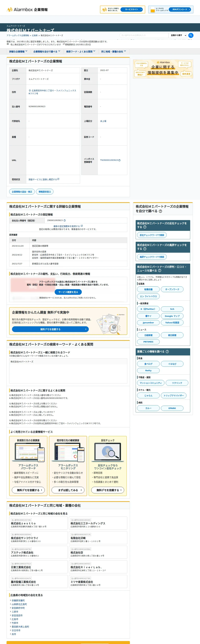Viewport: 200px width, 644px height.
Task: Search on X (旧Twitter) button
Action: click(148, 309)
